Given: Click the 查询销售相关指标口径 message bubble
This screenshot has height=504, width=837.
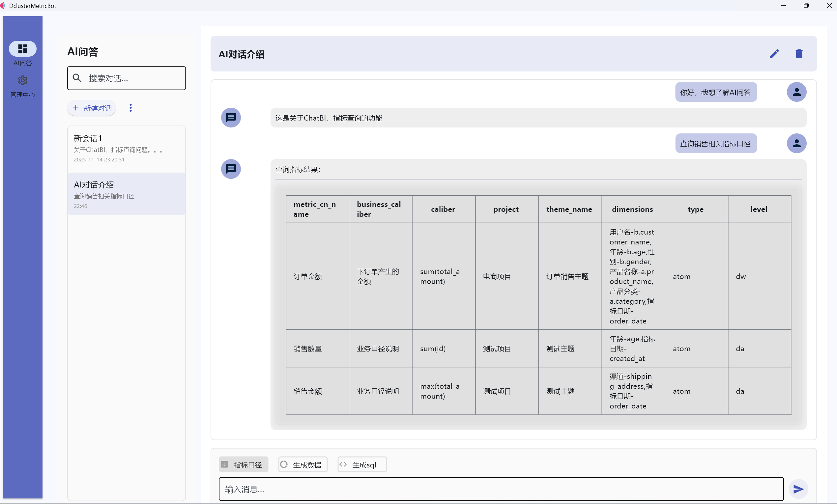Looking at the screenshot, I should [x=716, y=144].
